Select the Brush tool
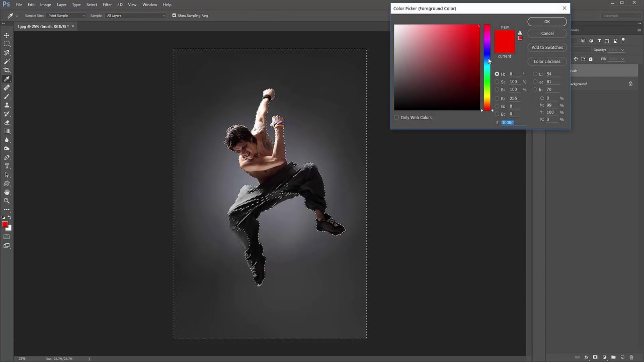The image size is (644, 362). [x=7, y=96]
